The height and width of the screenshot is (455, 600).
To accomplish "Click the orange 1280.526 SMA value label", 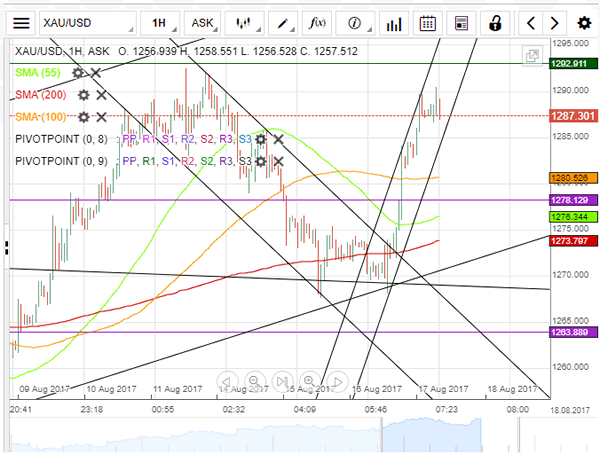I will click(573, 178).
